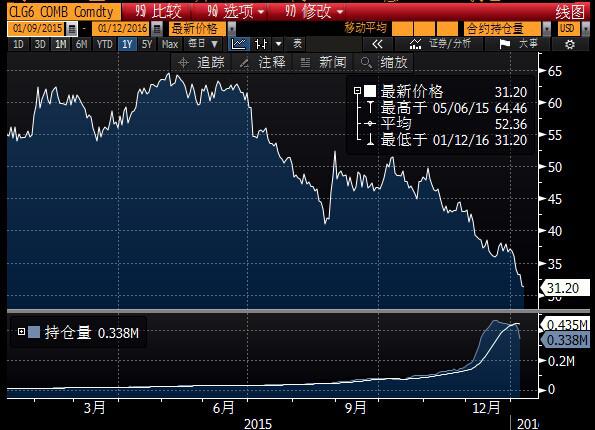Open the 合约持仓量 study dropdown
The width and height of the screenshot is (595, 430).
click(546, 29)
